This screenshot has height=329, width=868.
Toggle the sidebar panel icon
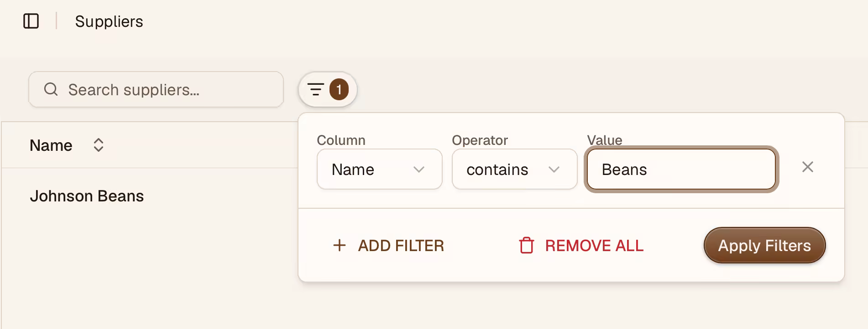click(x=31, y=21)
